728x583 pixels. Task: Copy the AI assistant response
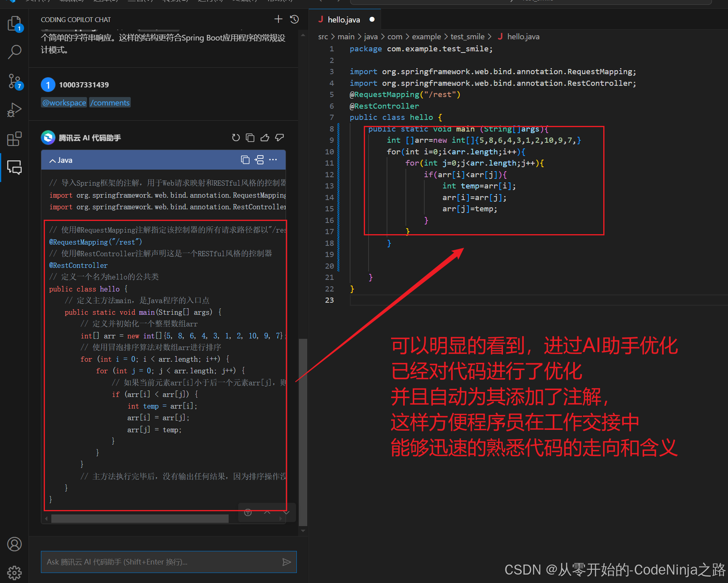point(250,138)
